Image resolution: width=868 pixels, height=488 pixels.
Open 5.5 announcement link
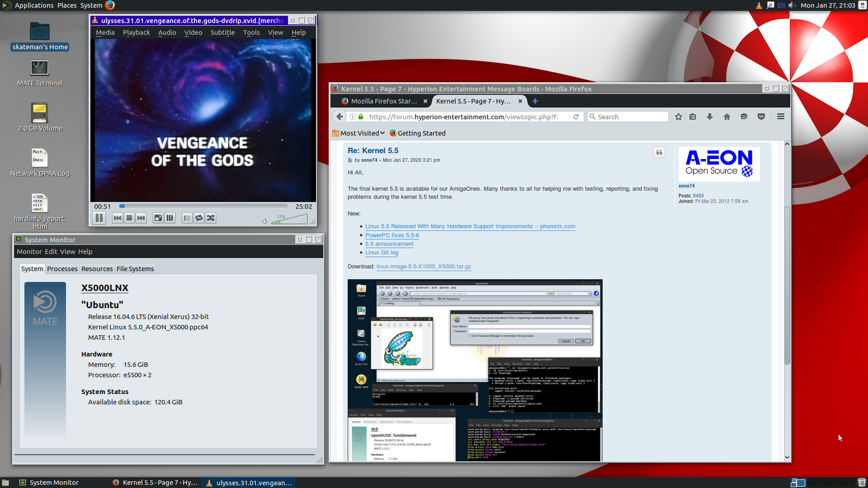coord(389,244)
